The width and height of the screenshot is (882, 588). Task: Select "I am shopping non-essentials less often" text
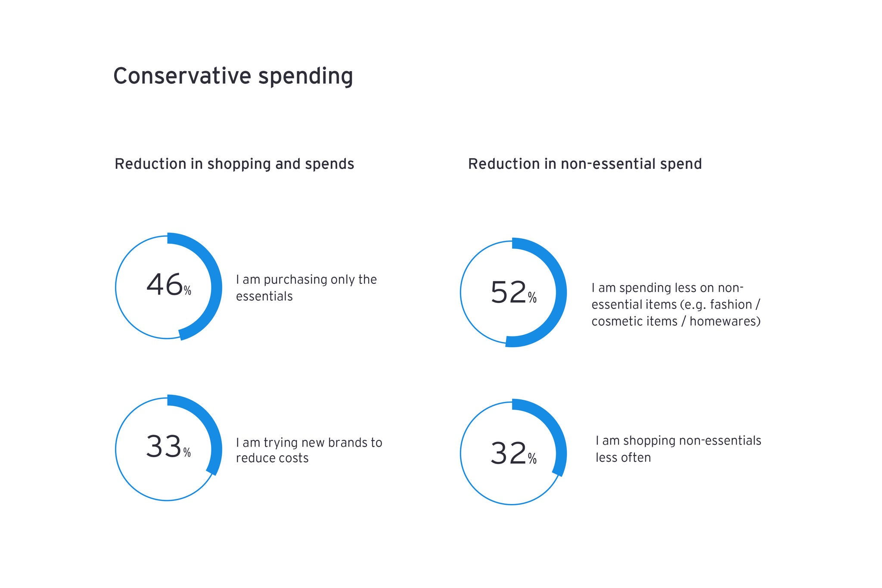click(x=678, y=449)
